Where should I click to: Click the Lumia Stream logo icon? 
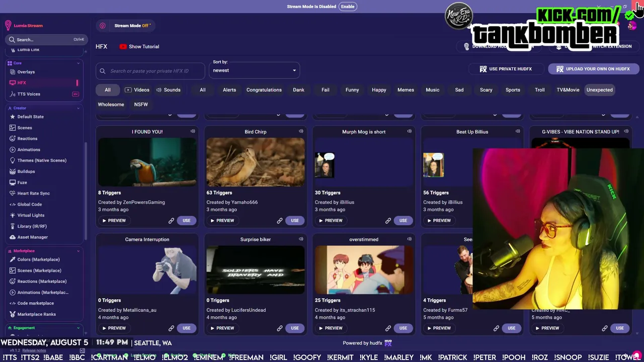point(8,26)
